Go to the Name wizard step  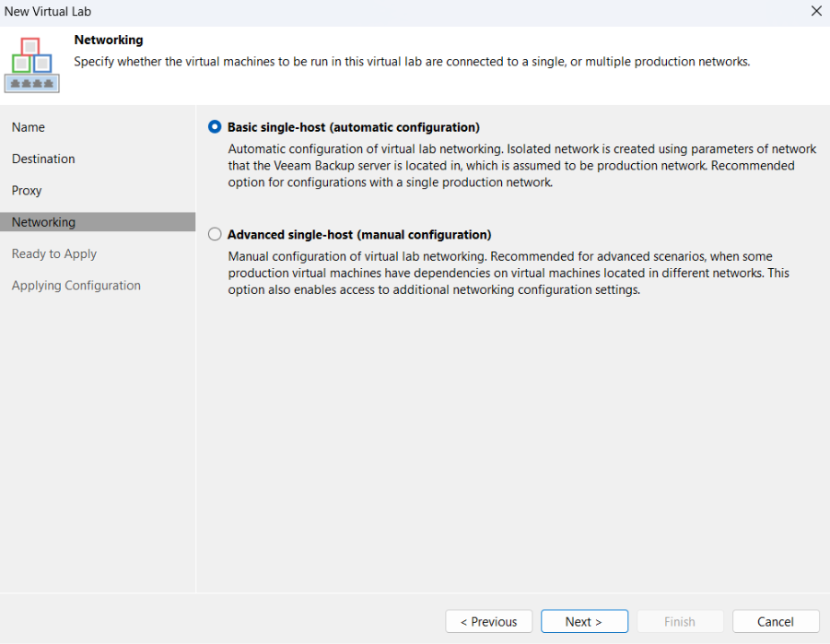(29, 127)
